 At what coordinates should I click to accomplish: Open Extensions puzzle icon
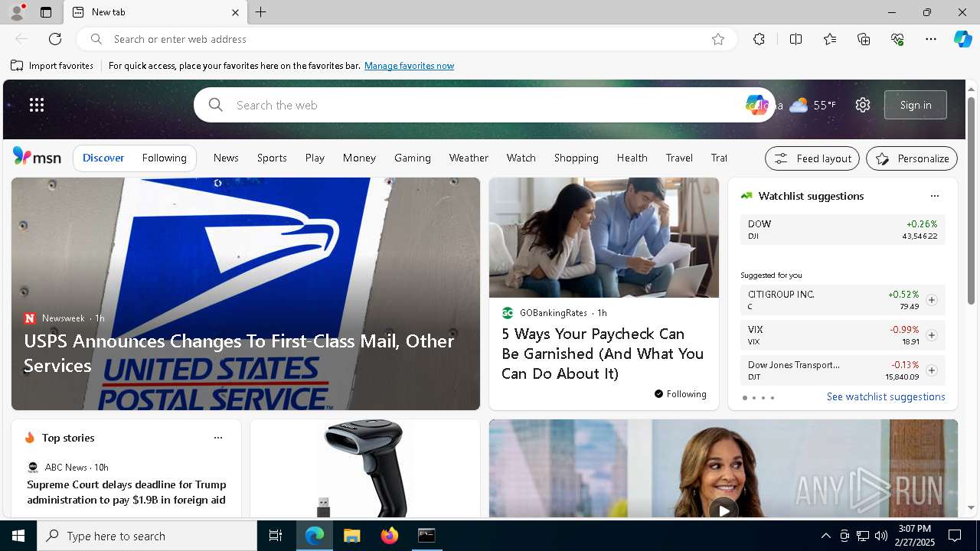759,39
